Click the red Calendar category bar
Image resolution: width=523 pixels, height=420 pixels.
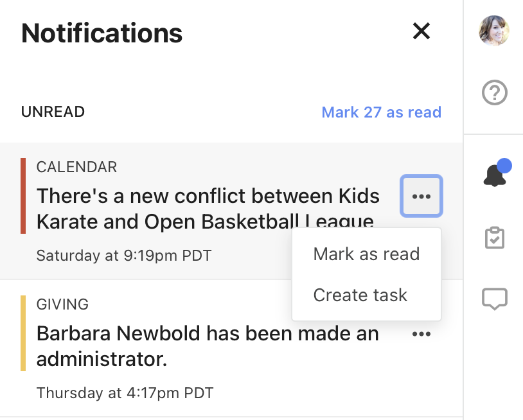click(x=23, y=196)
